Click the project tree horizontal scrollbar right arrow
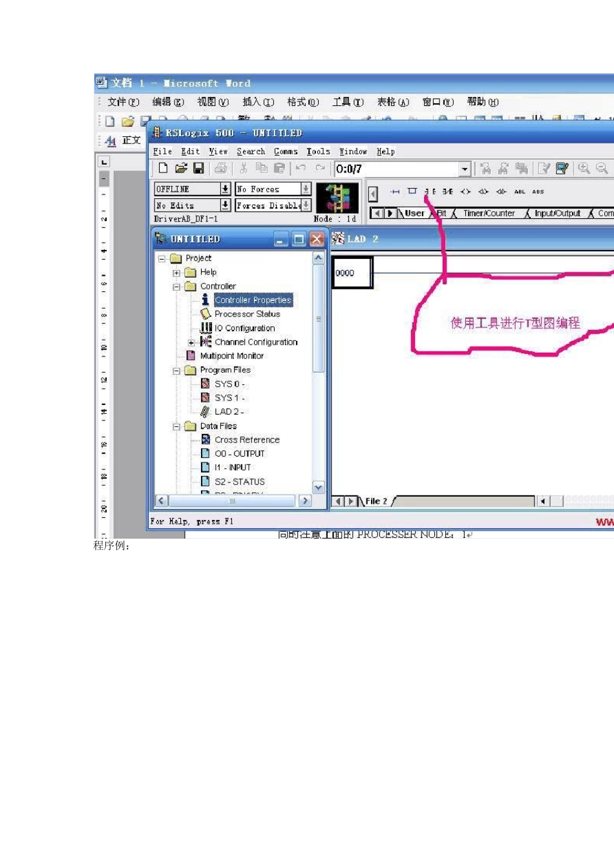614x868 pixels. tap(305, 501)
